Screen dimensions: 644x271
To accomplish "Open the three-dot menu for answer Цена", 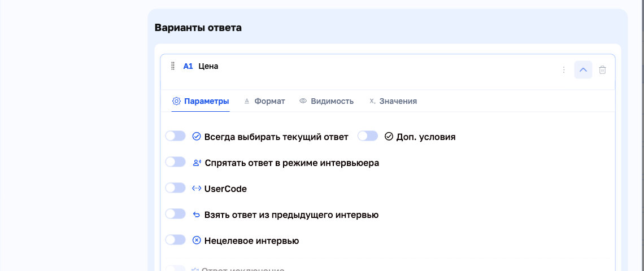I will point(564,70).
